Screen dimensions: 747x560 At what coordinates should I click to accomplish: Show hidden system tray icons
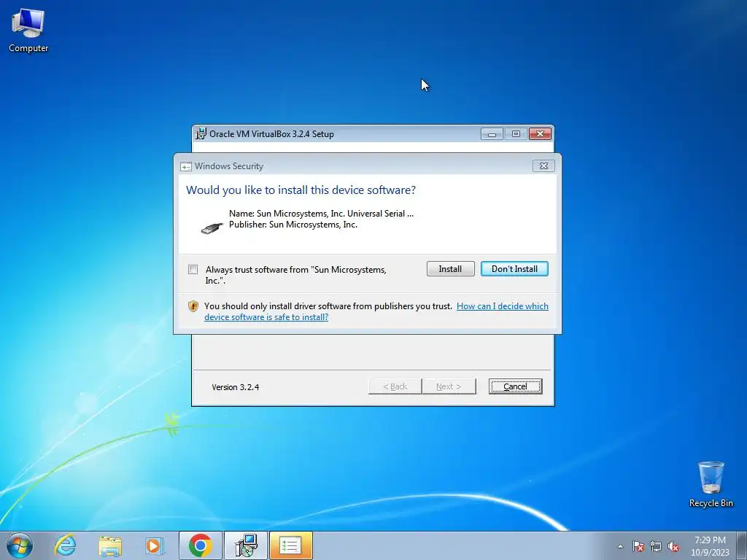pyautogui.click(x=620, y=546)
